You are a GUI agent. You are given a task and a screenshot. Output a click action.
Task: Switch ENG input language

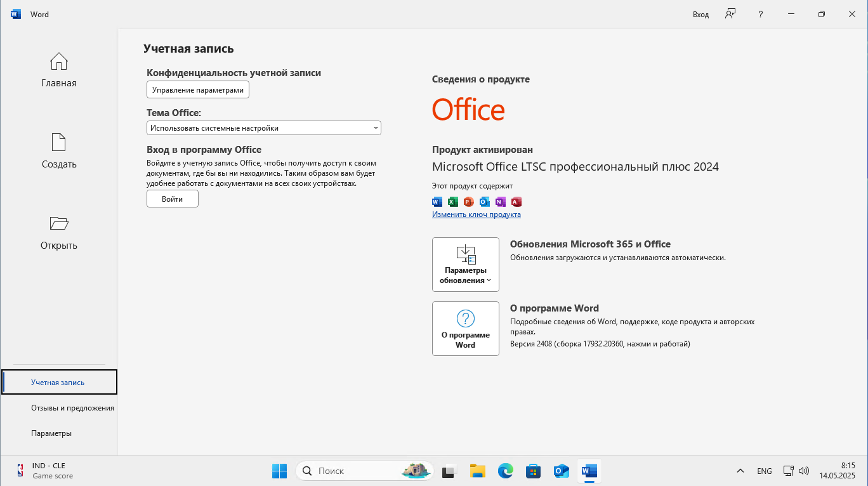coord(765,471)
